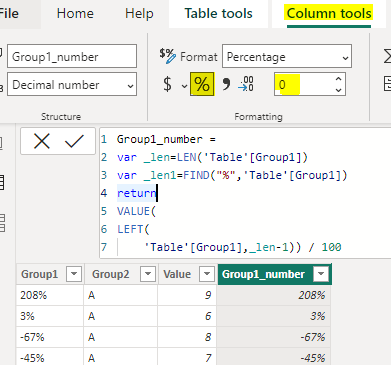This screenshot has width=391, height=365.
Task: Decrease decimal places with down arrow
Action: (338, 90)
